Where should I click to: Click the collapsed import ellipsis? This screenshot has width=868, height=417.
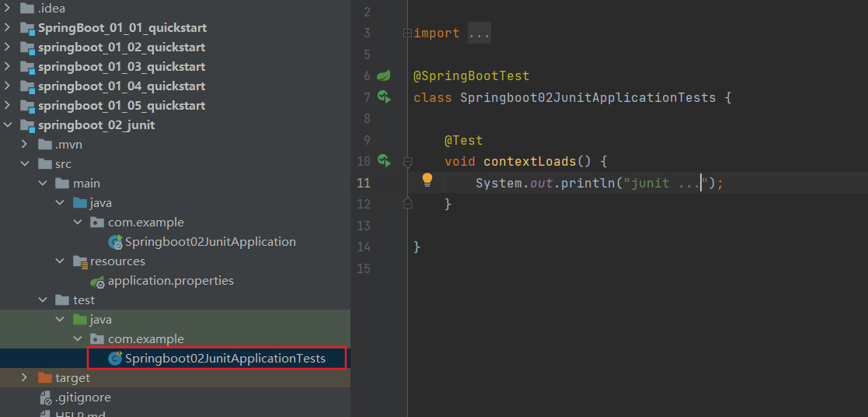[479, 33]
